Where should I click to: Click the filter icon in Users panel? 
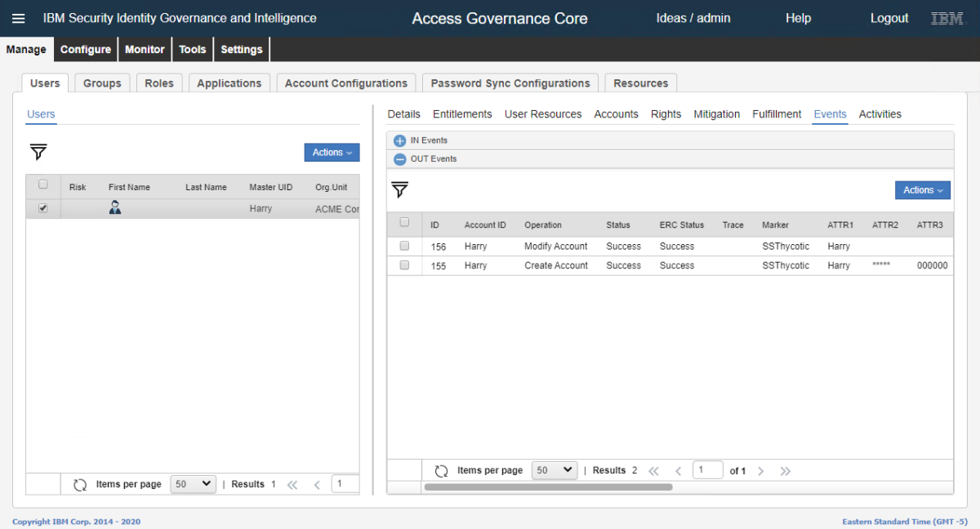[x=38, y=152]
